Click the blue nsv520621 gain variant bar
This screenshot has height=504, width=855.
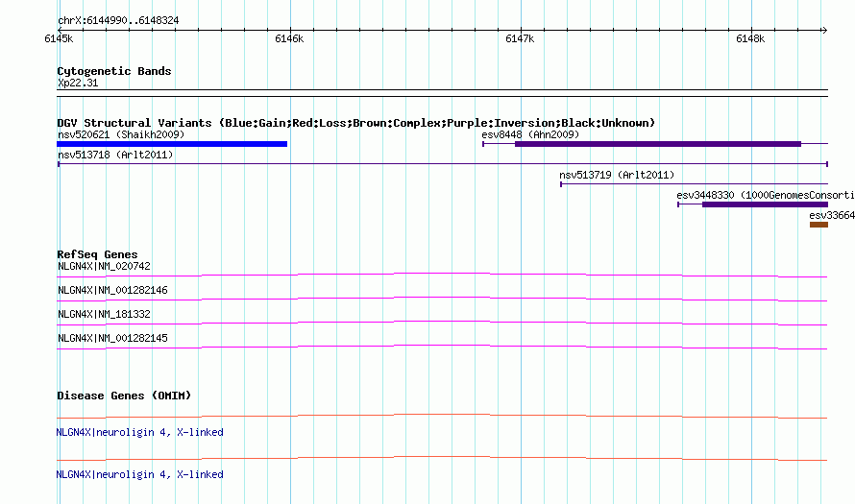(172, 144)
